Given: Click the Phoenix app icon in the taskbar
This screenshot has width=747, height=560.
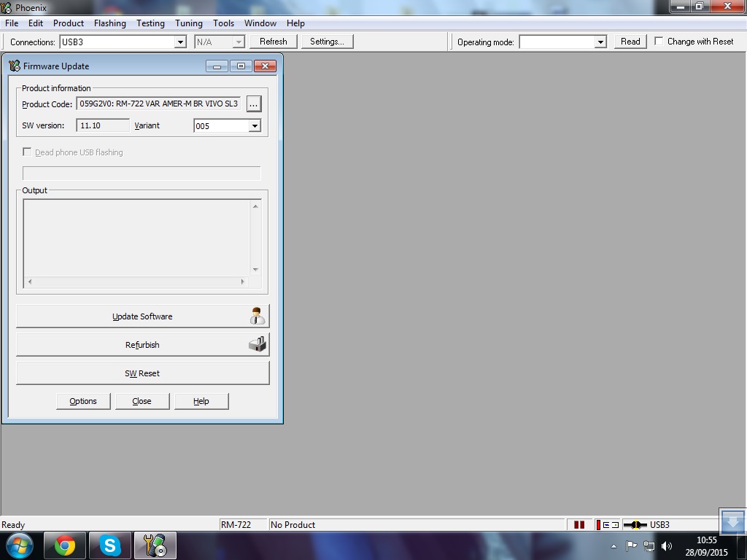Looking at the screenshot, I should (x=155, y=545).
